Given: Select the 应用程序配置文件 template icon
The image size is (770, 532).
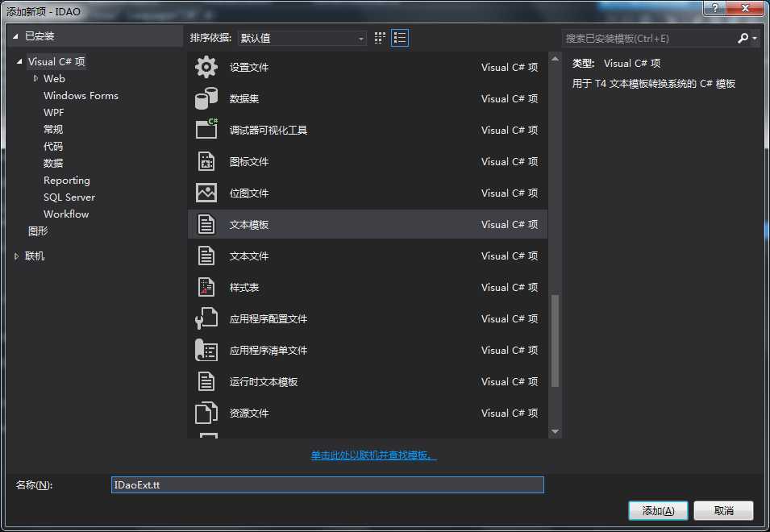Looking at the screenshot, I should coord(207,318).
